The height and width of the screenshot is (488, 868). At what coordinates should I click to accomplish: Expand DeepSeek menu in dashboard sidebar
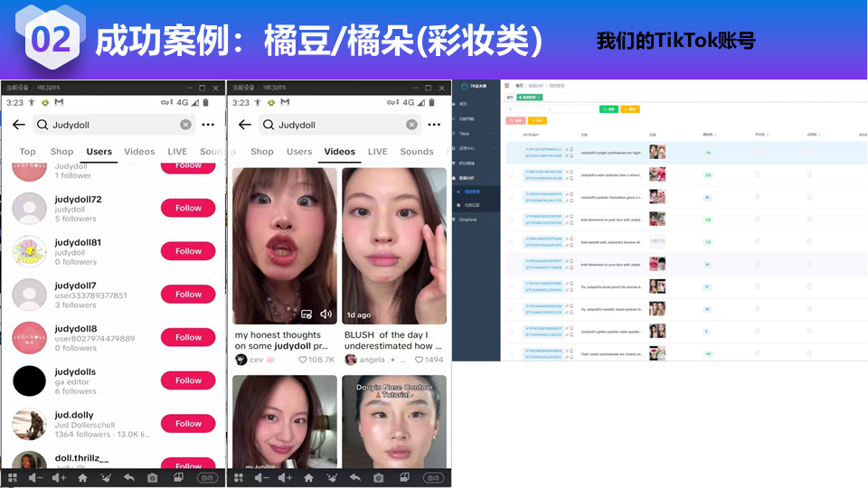(x=476, y=220)
